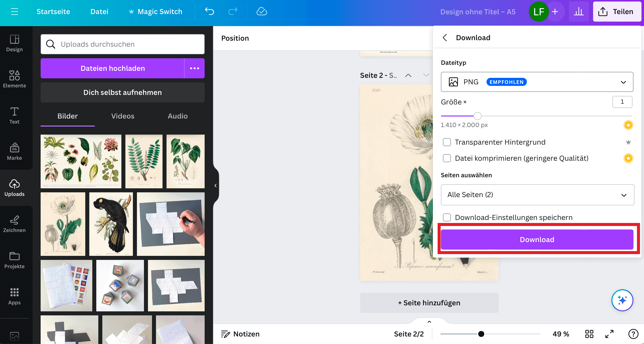The width and height of the screenshot is (644, 344).
Task: Select the poppy flower upload thumbnail
Action: point(63,224)
